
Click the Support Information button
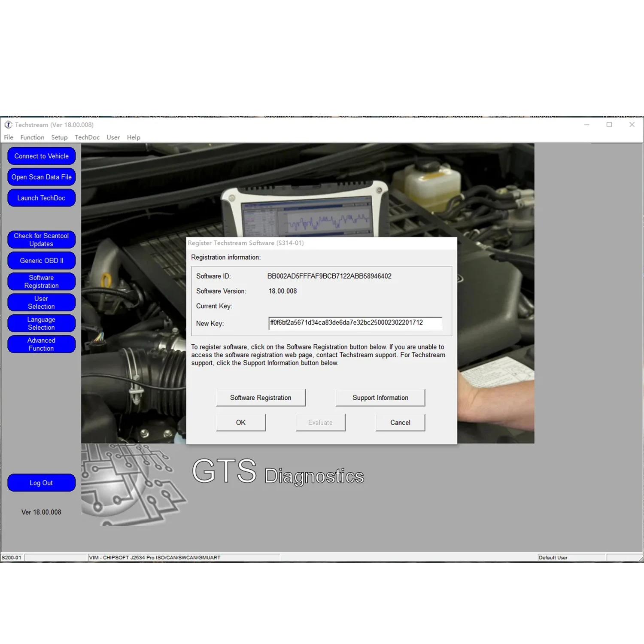click(x=380, y=398)
